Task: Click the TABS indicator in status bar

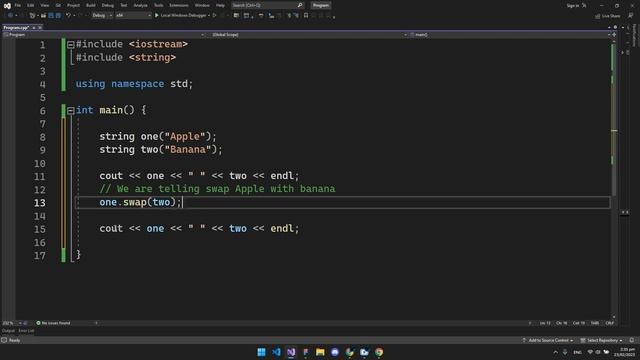Action: [595, 323]
